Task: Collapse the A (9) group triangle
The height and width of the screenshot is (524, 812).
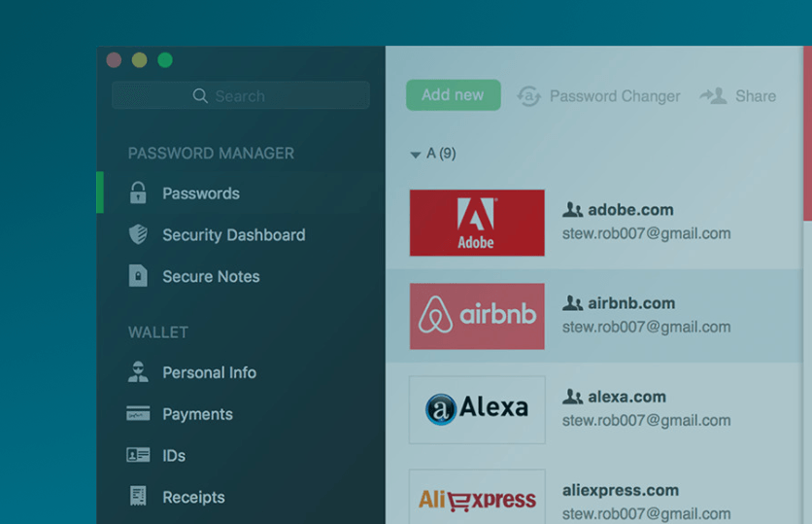Action: pos(415,155)
